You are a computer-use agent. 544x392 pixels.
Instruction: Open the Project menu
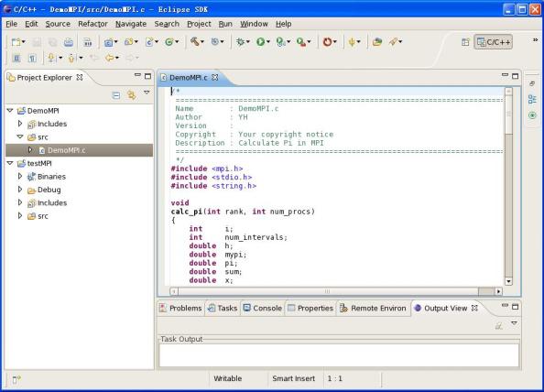(x=199, y=24)
